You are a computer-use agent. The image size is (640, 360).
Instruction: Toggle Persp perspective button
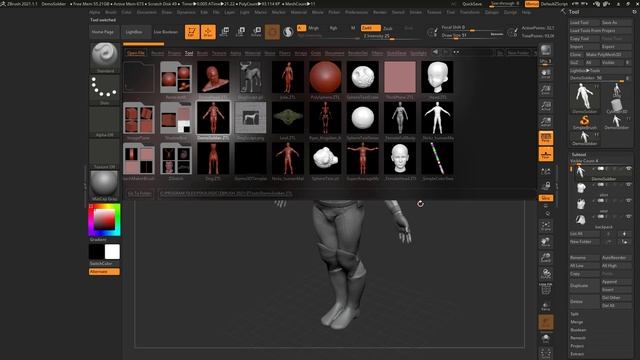point(546,138)
